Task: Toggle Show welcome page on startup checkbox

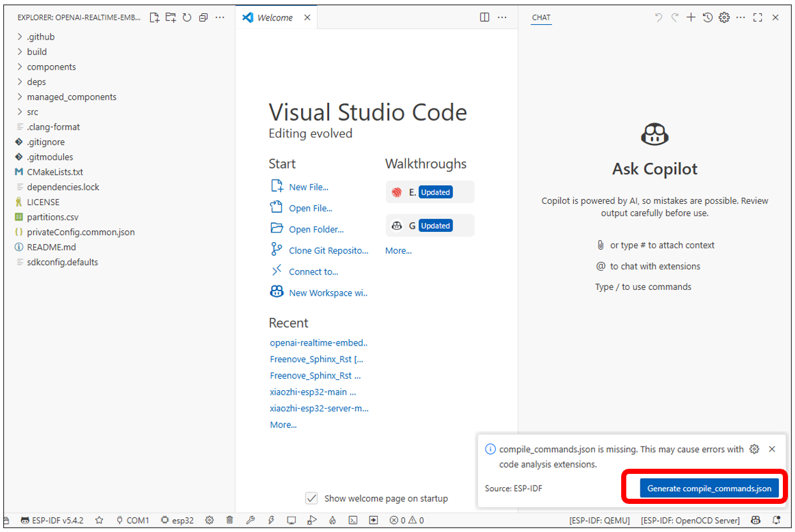Action: pos(311,498)
